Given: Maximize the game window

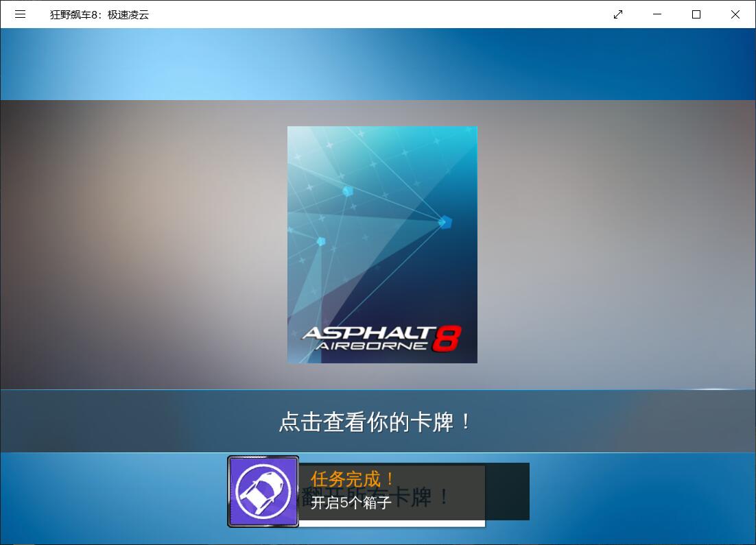Looking at the screenshot, I should [x=696, y=14].
